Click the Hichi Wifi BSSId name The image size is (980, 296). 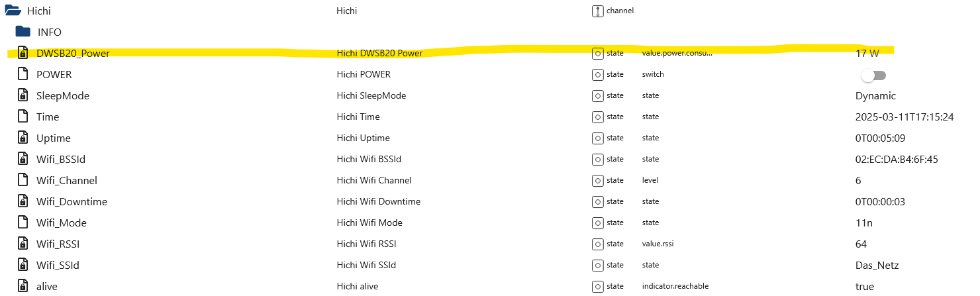[x=369, y=159]
